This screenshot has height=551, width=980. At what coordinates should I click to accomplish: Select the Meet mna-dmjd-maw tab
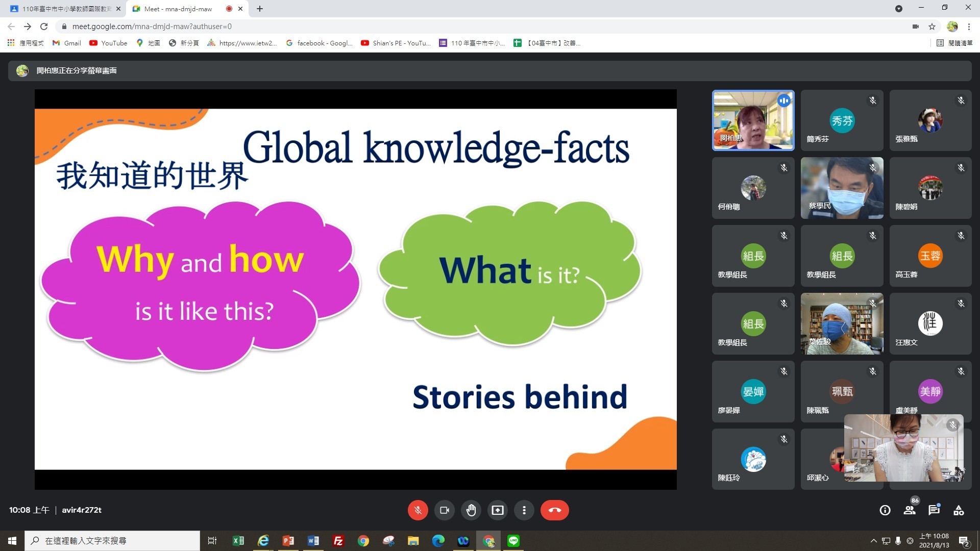pos(179,9)
